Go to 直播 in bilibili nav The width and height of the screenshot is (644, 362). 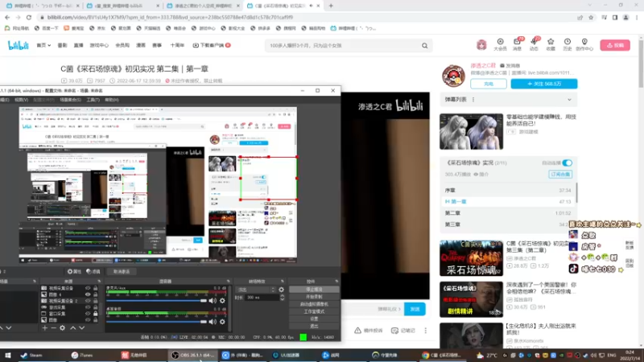point(78,45)
